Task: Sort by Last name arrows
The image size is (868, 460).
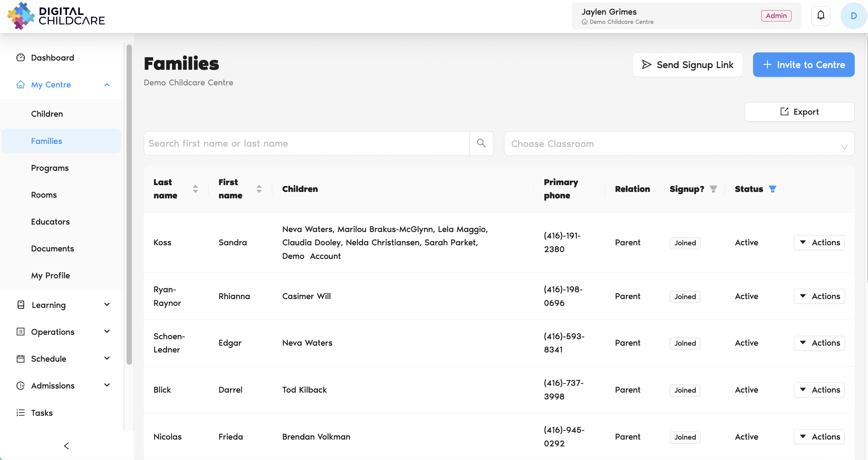Action: [x=195, y=189]
